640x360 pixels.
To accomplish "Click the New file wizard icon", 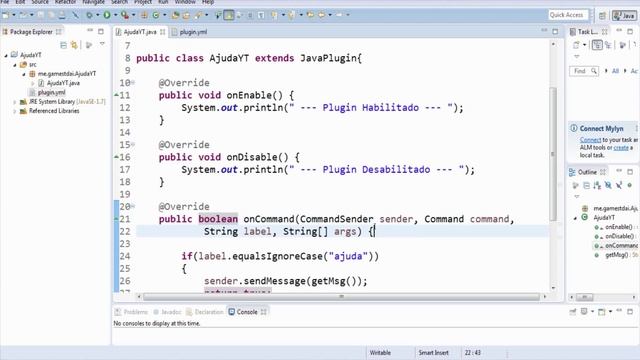I will point(5,15).
